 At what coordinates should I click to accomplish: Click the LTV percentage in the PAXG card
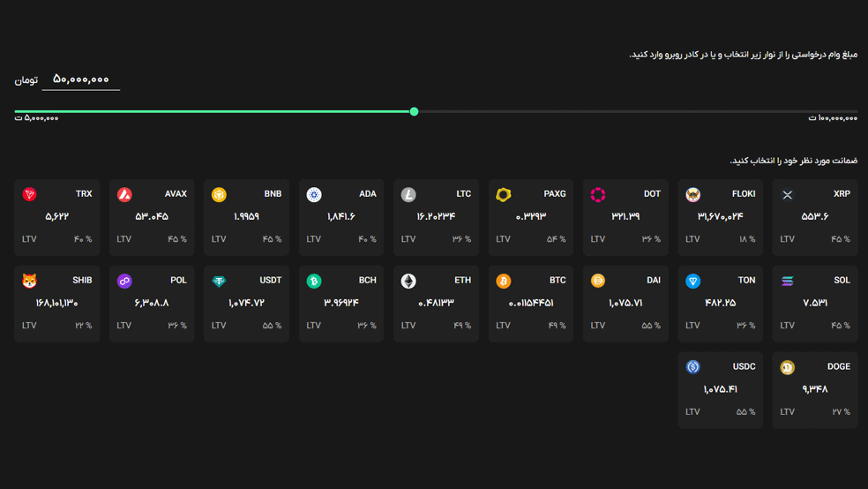click(557, 239)
